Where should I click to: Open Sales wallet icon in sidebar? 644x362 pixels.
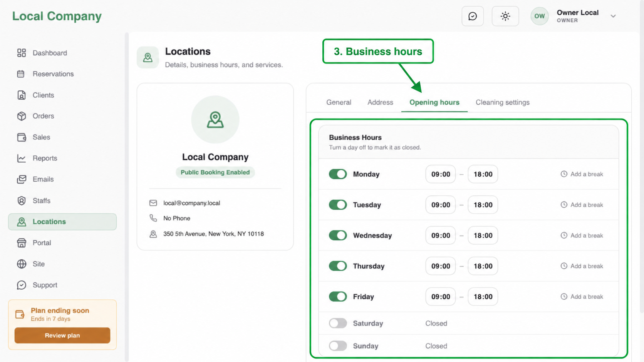tap(21, 137)
